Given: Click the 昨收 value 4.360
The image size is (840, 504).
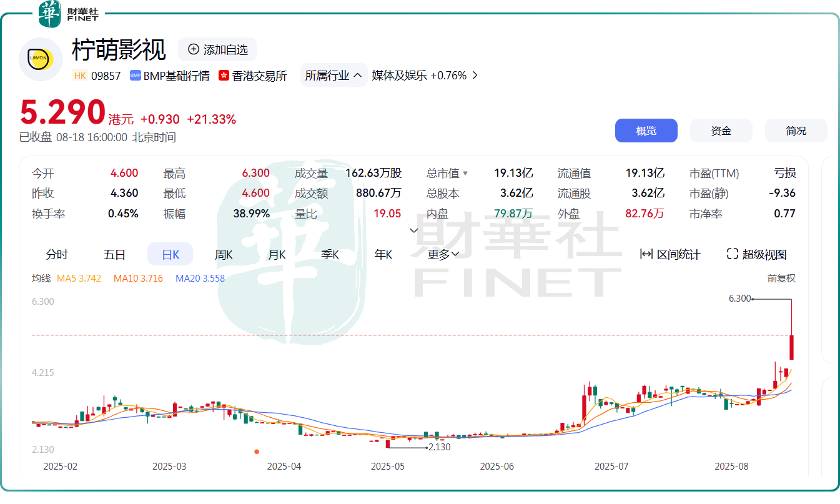Looking at the screenshot, I should pyautogui.click(x=124, y=194).
